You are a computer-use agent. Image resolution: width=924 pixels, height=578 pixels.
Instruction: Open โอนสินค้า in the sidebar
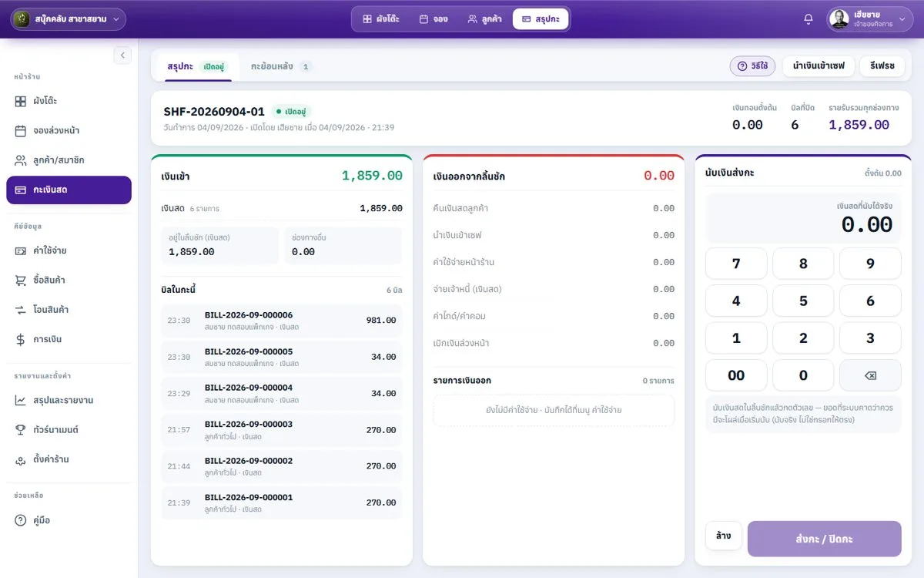coord(69,310)
